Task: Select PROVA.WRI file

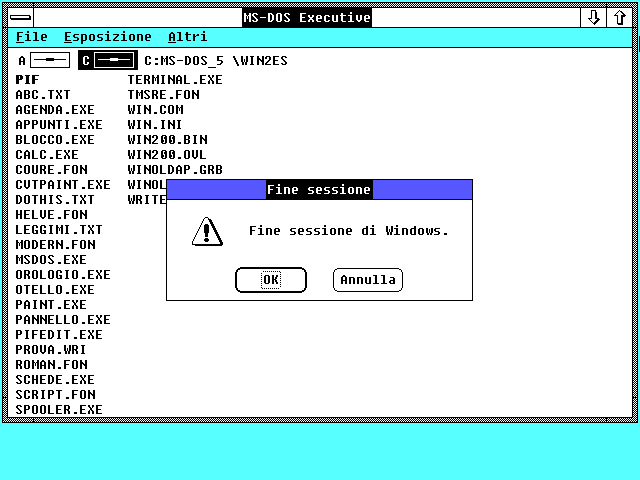Action: (x=51, y=350)
